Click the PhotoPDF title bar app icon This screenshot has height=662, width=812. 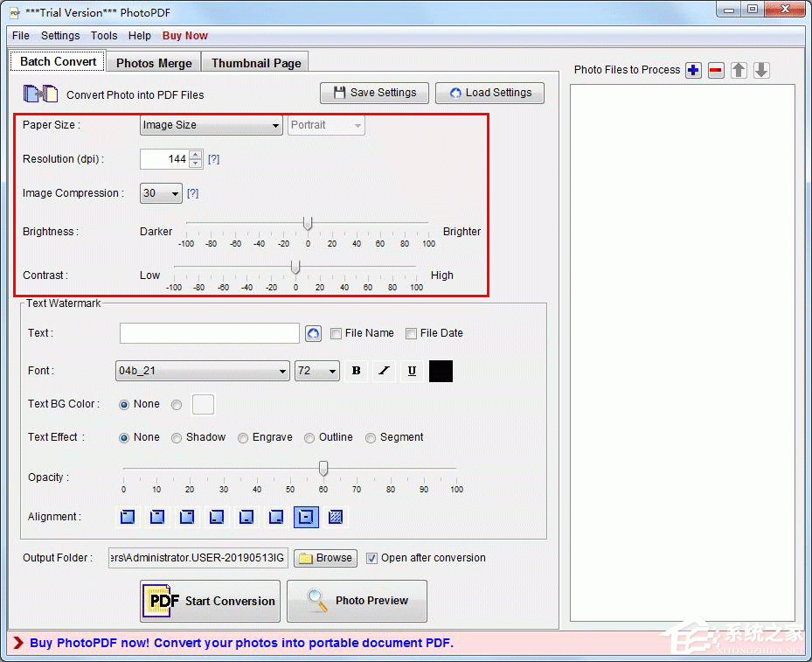15,12
